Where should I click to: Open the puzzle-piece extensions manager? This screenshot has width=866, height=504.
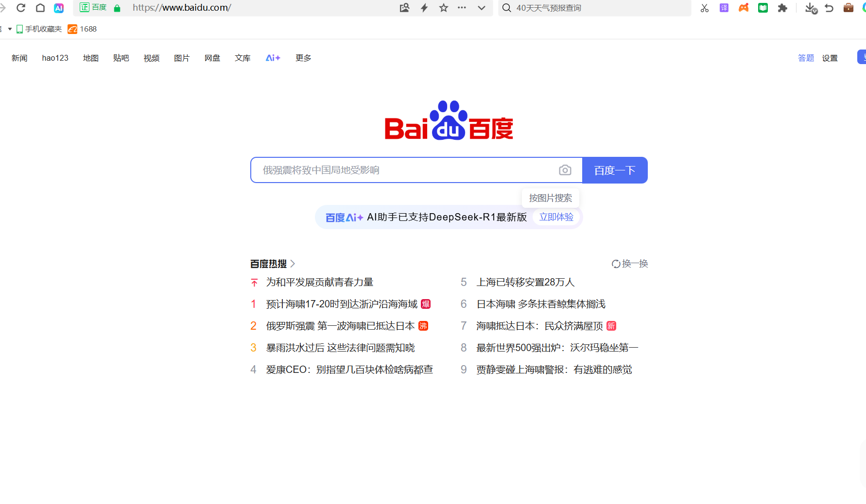[782, 8]
